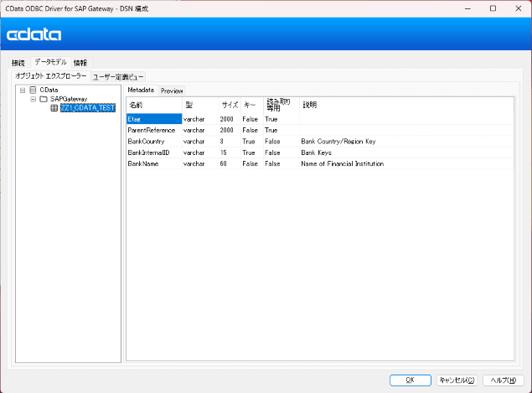
Task: Collapse the CData root node
Action: [x=23, y=90]
